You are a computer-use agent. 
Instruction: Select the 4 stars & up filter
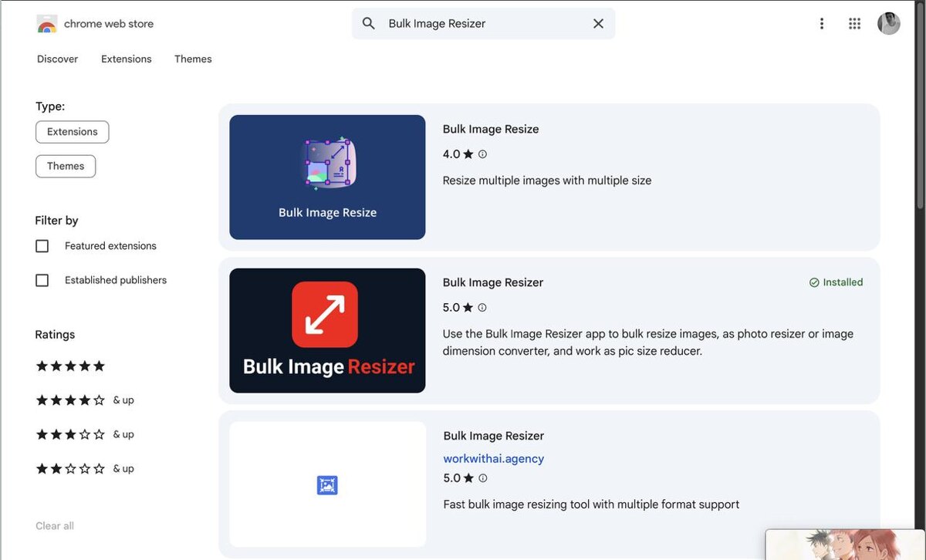[x=85, y=400]
